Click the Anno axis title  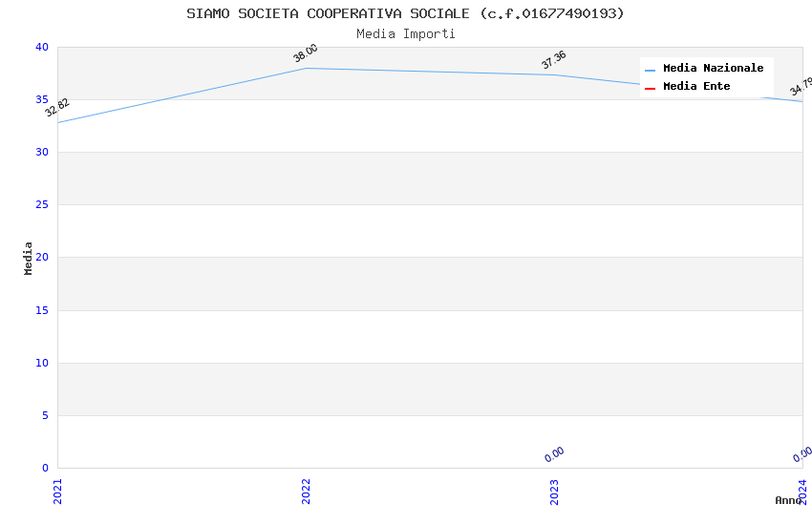coord(788,500)
